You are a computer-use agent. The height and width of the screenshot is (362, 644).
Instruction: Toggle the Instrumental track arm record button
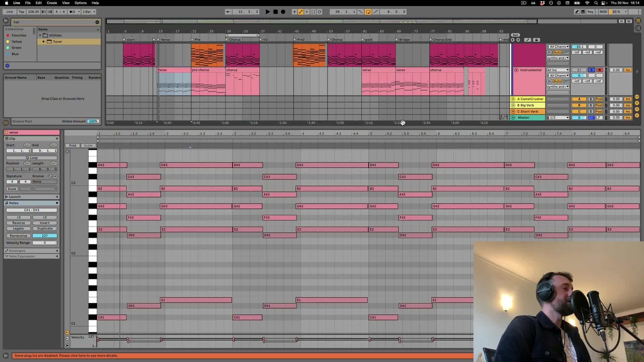point(599,70)
